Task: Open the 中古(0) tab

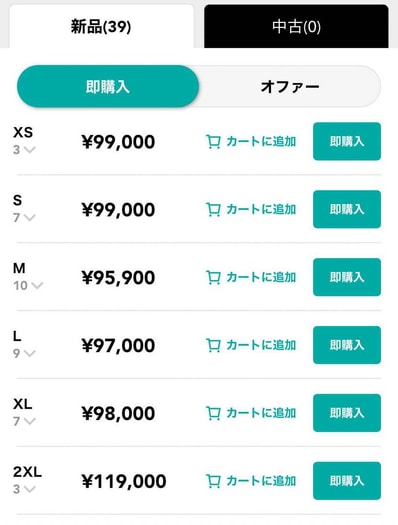Action: (x=296, y=26)
